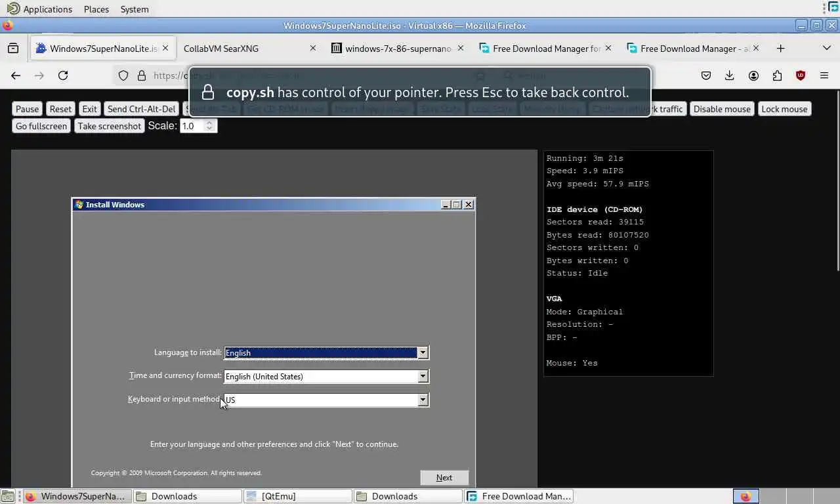Switch to second Free Download Manager tab
Viewport: 840px width, 504px height.
pyautogui.click(x=692, y=49)
